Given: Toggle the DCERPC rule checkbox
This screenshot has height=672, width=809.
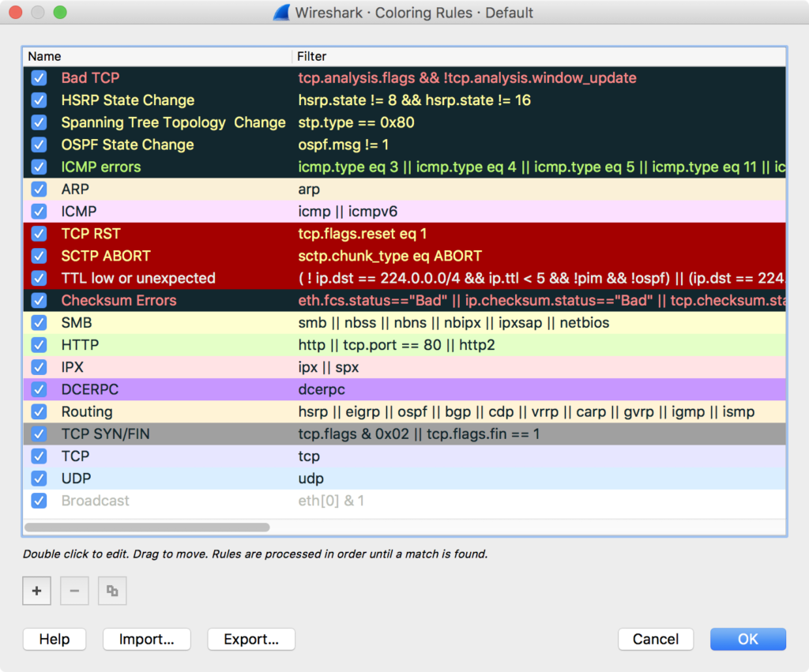Looking at the screenshot, I should tap(39, 389).
